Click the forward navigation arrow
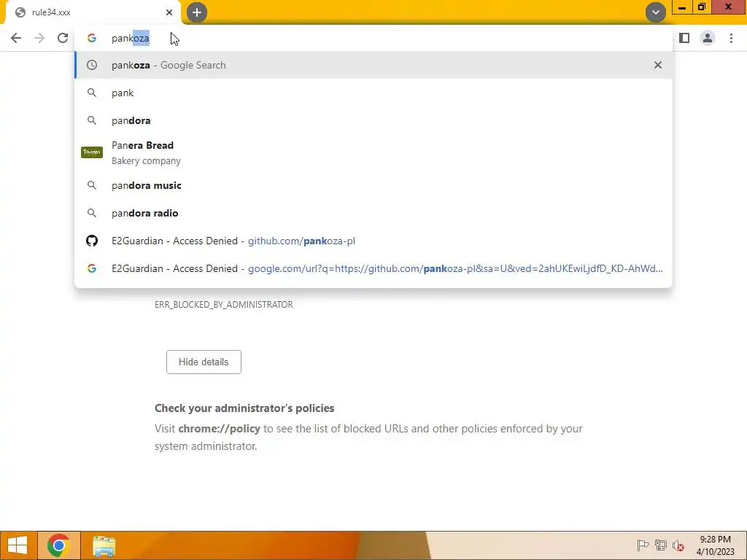Image resolution: width=747 pixels, height=560 pixels. coord(39,38)
